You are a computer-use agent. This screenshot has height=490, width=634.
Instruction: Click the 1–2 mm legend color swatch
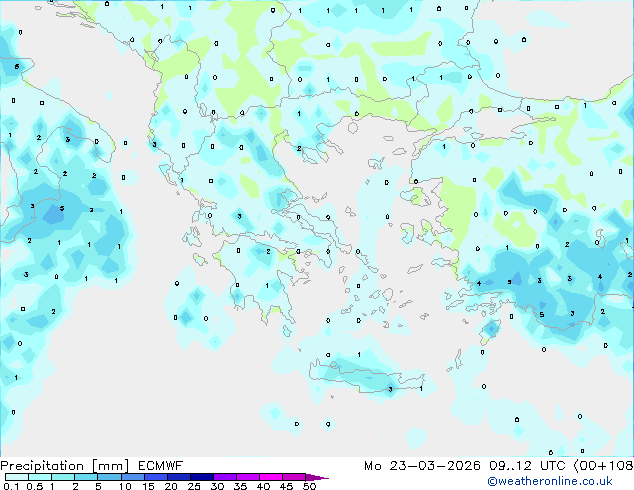63,477
